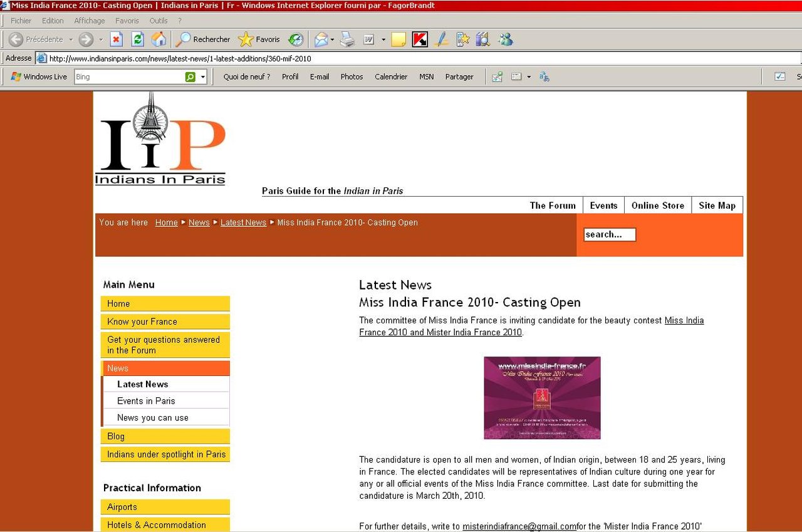
Task: Click the Word edit icon in toolbar
Action: click(369, 39)
